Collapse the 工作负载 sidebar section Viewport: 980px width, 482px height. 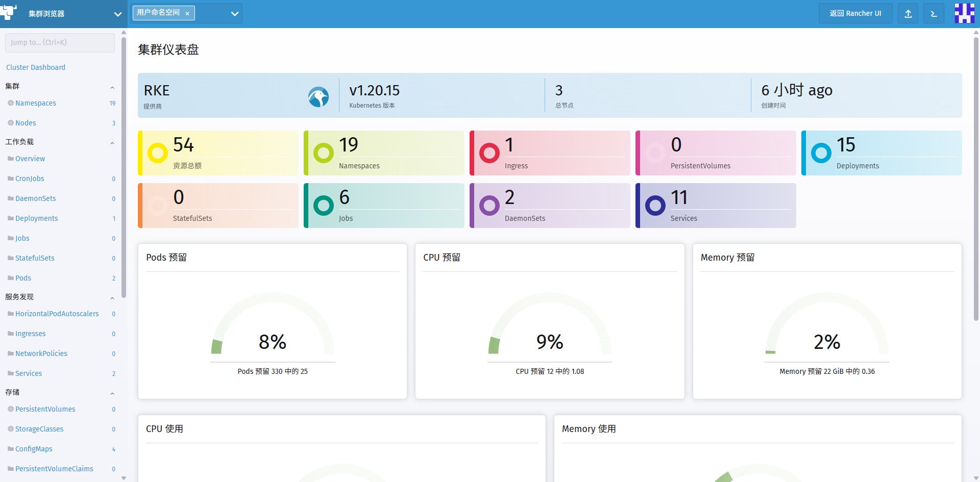pos(112,143)
